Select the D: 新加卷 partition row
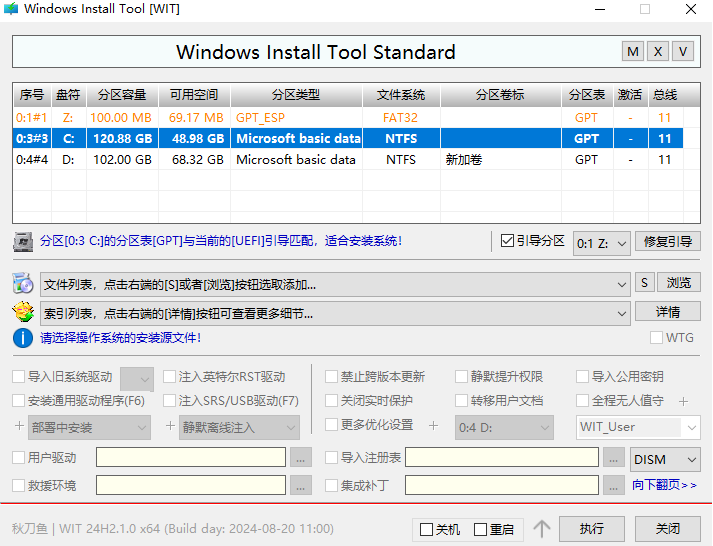 tap(348, 160)
